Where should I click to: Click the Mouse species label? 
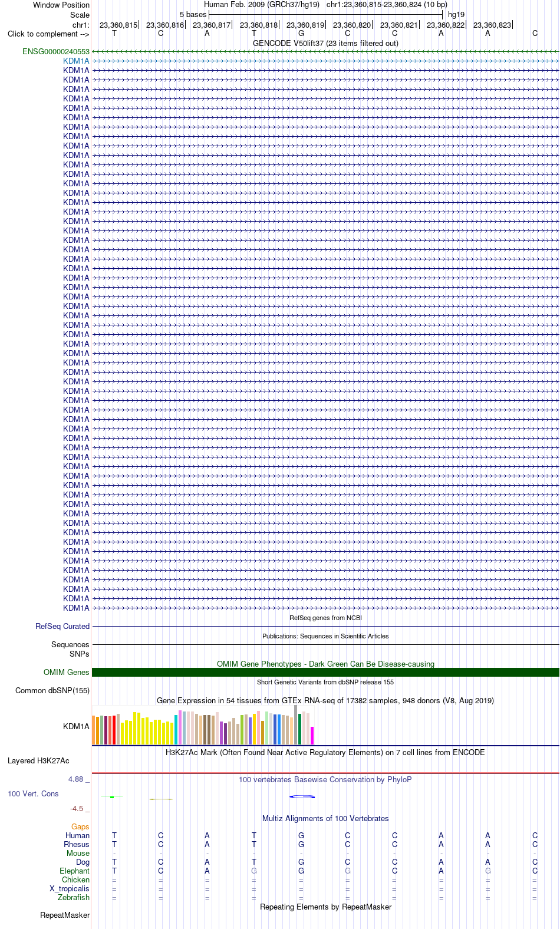[78, 854]
